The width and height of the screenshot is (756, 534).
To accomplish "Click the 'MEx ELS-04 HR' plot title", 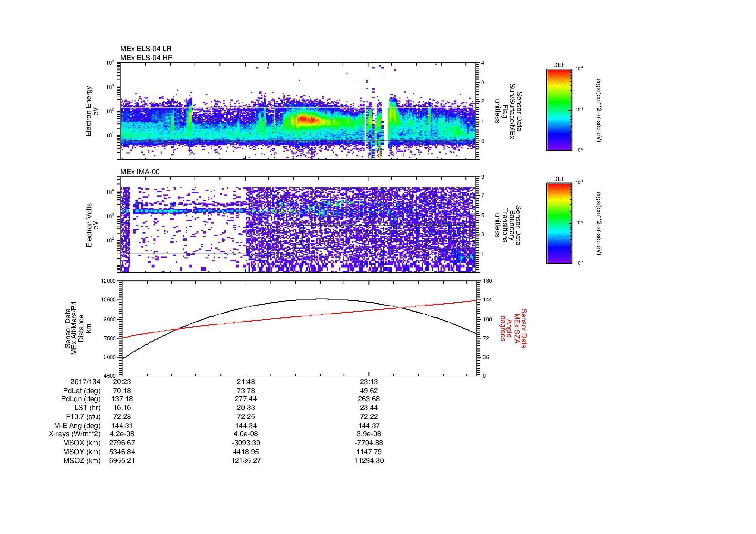I will coord(146,58).
